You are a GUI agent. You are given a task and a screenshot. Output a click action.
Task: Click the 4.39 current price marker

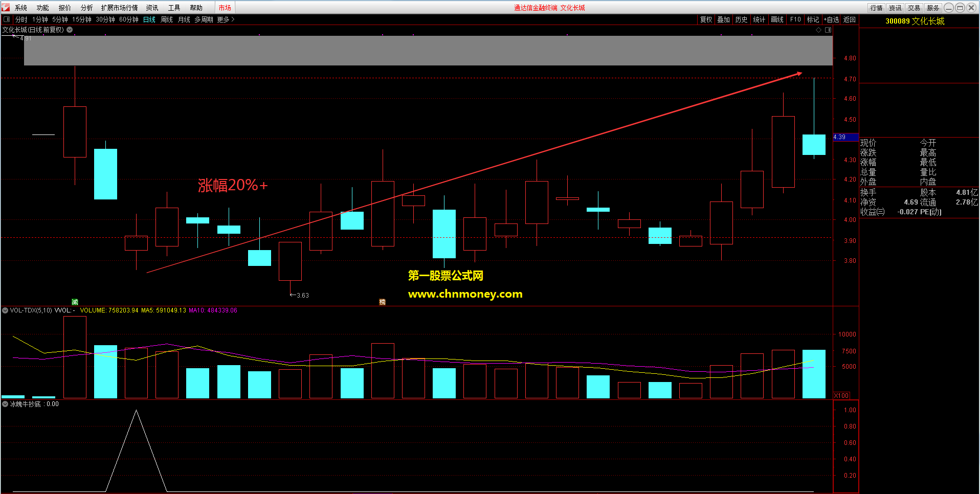845,137
